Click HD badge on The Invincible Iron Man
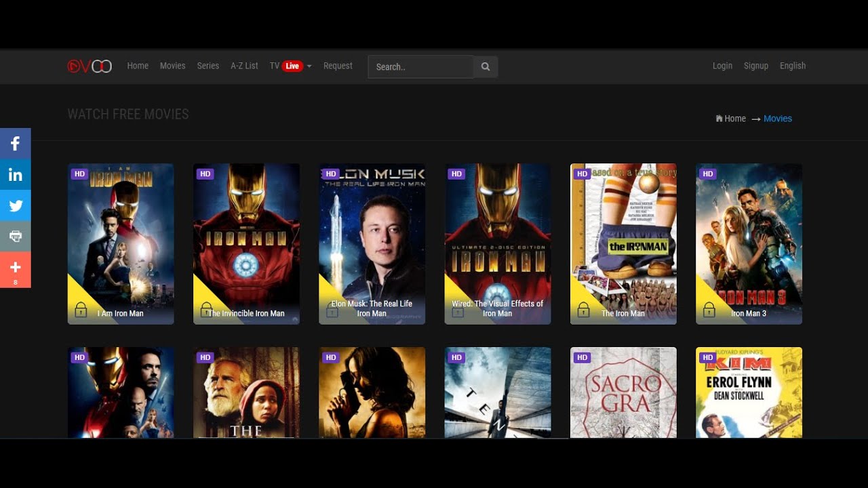Viewport: 868px width, 488px height. [x=205, y=174]
